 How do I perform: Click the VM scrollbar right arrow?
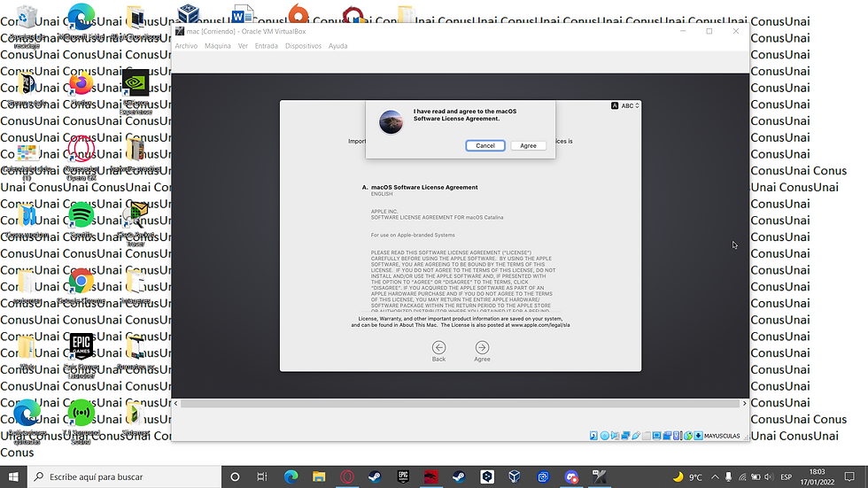click(x=745, y=403)
